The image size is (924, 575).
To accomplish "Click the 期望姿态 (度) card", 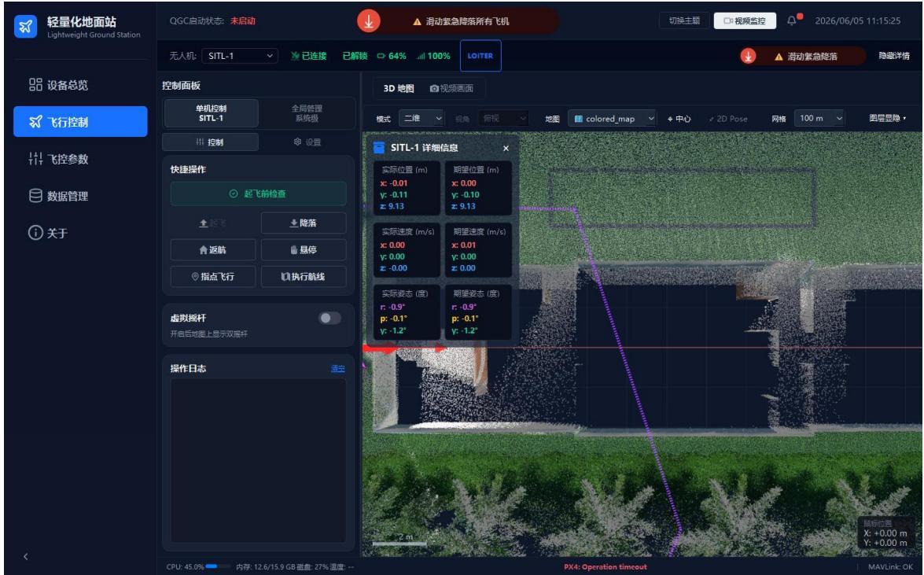I will click(x=478, y=312).
